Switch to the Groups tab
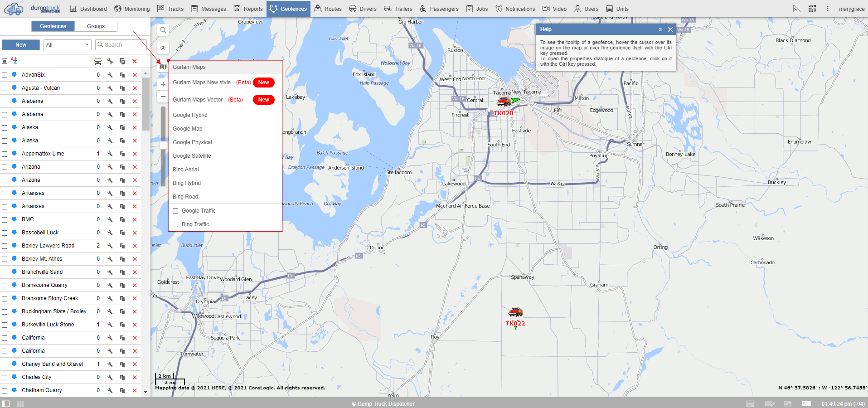The height and width of the screenshot is (408, 868). point(96,26)
